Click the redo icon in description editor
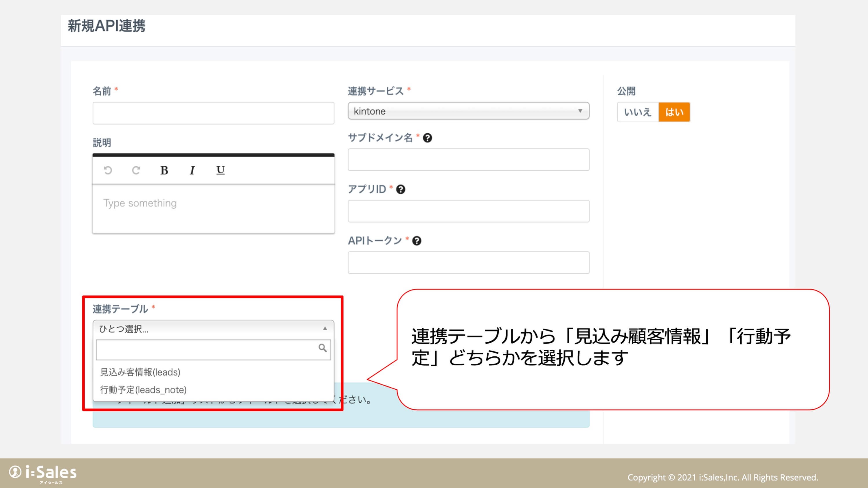 (x=136, y=170)
